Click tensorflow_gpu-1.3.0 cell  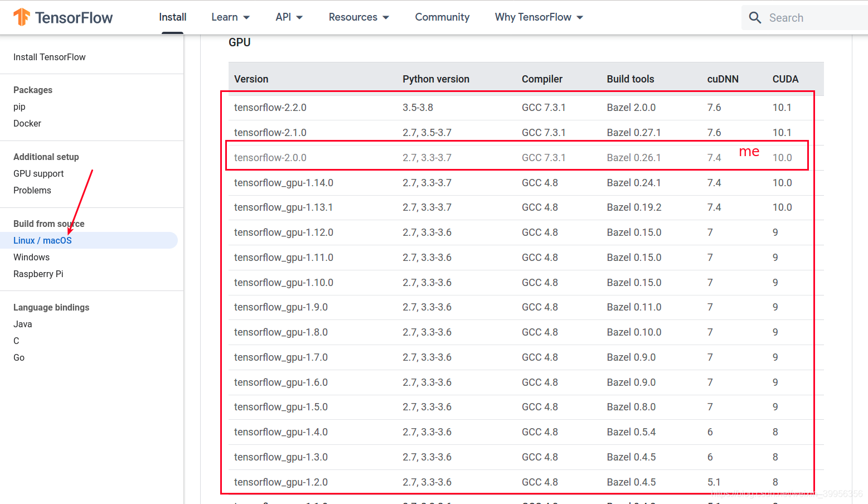(281, 457)
